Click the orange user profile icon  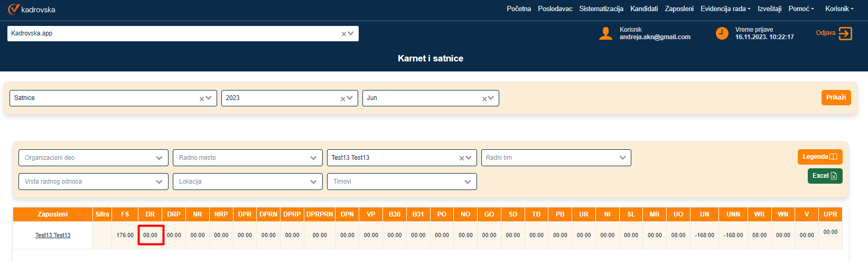tap(605, 33)
